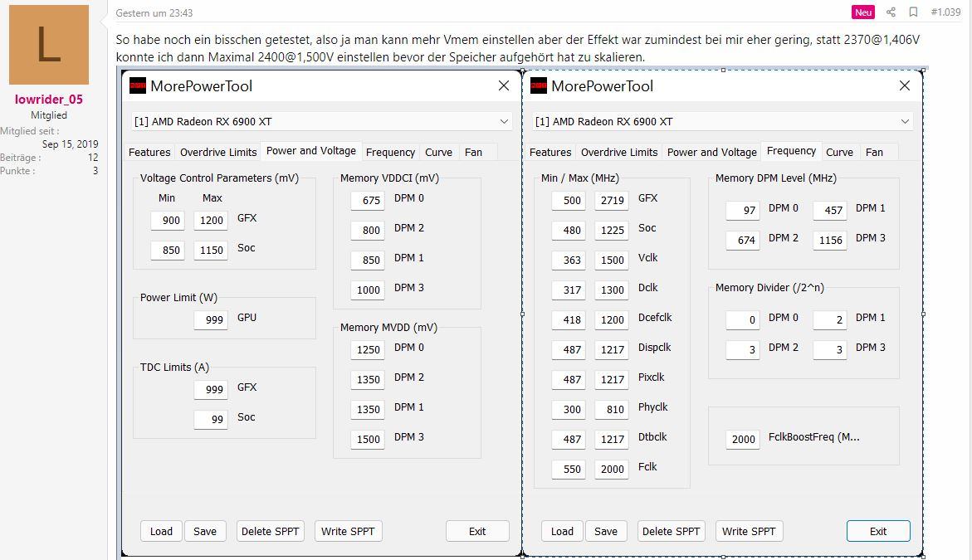Edit the TDC Limits GFX field

coord(211,390)
